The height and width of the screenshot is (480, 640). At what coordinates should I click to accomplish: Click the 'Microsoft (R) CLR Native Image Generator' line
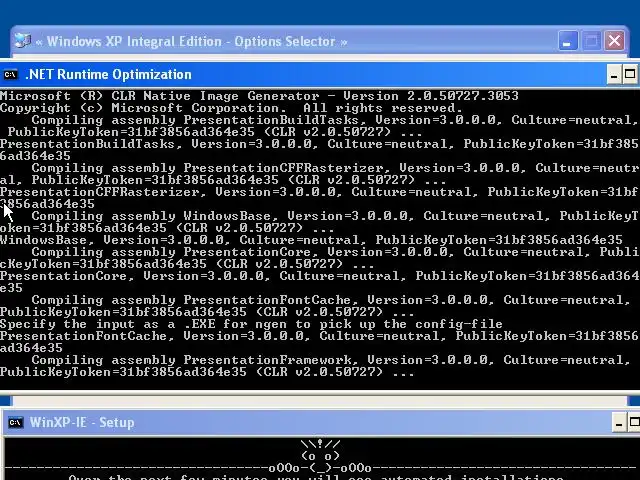(259, 96)
